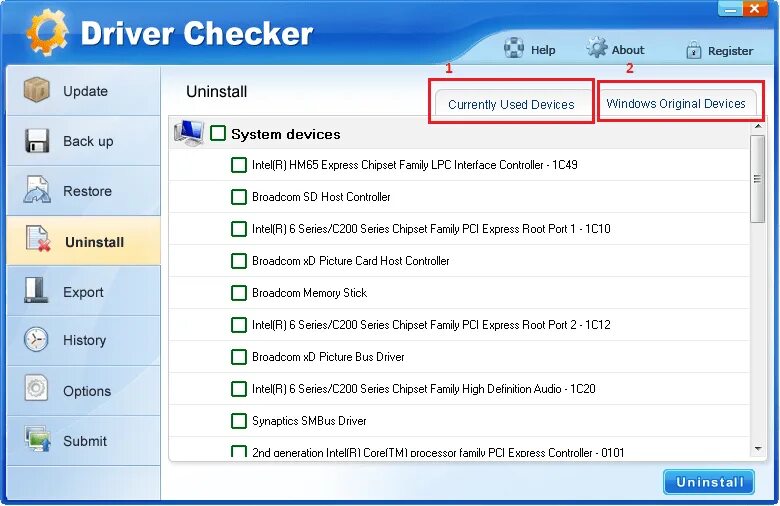Click the Back up floppy disk icon

tap(37, 140)
